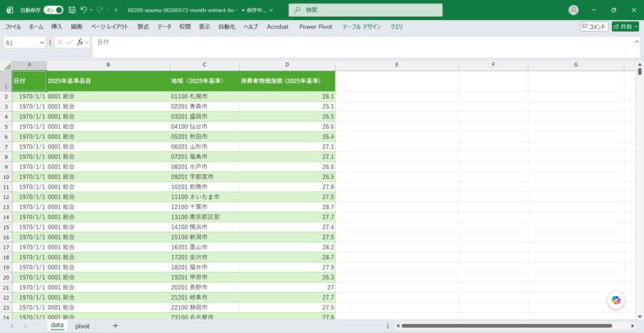Select the 数式 ribbon tab
This screenshot has height=333, width=644.
pyautogui.click(x=143, y=26)
